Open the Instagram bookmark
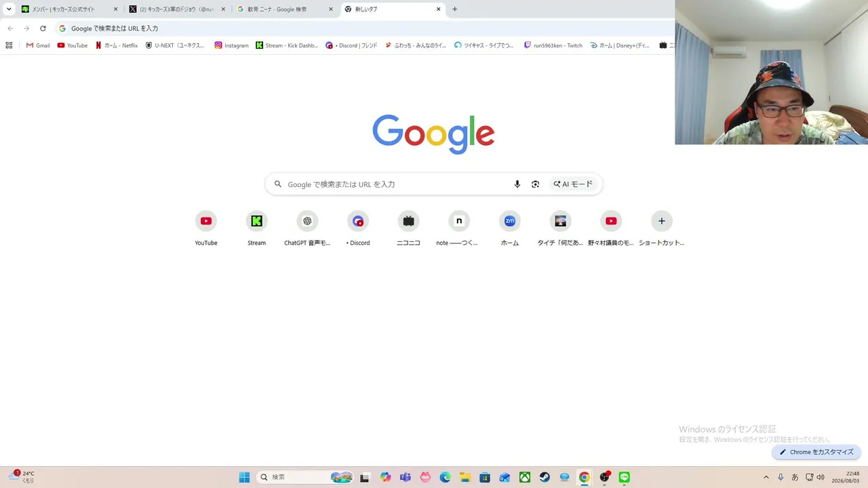 coord(231,45)
